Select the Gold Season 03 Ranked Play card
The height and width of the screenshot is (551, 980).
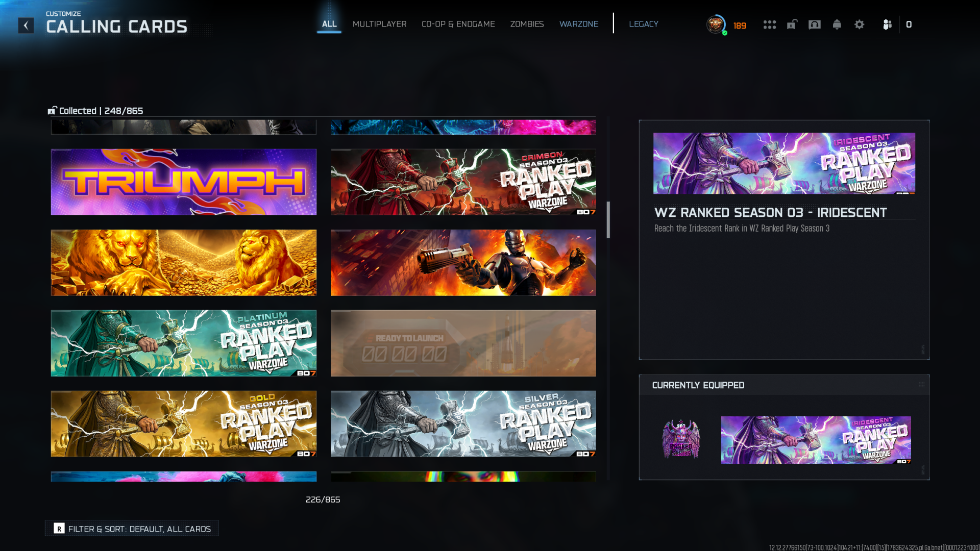[x=184, y=424]
